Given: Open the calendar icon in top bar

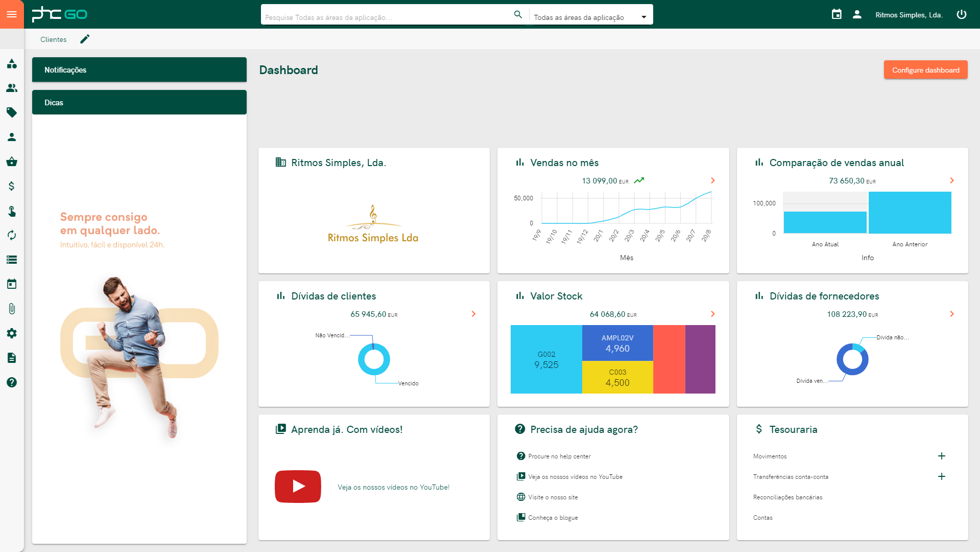Looking at the screenshot, I should coord(836,14).
